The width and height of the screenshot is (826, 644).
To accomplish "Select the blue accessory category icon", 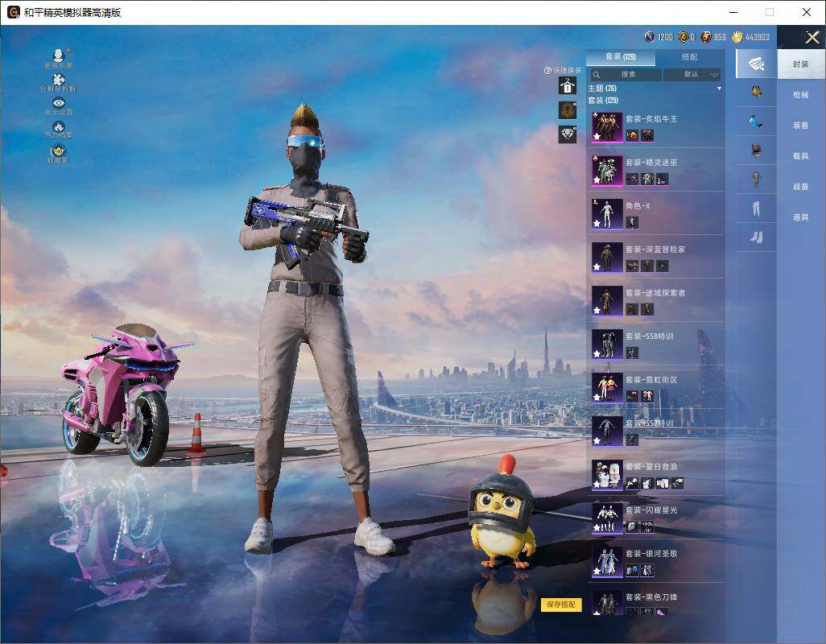I will (x=757, y=122).
